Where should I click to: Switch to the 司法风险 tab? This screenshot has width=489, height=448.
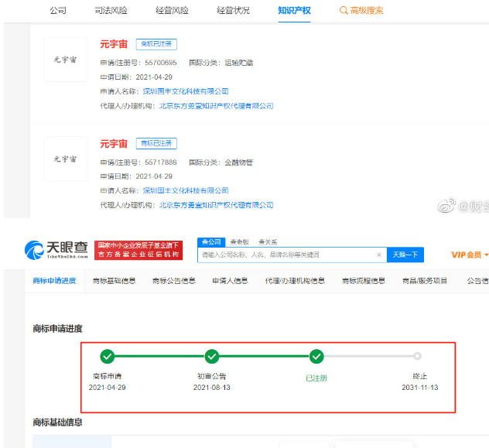click(x=111, y=11)
